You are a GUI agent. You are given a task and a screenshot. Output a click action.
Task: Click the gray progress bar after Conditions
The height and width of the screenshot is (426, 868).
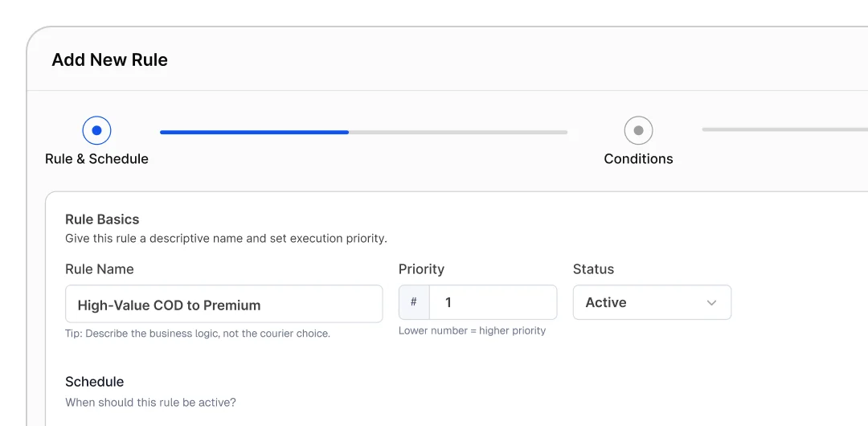tap(785, 129)
